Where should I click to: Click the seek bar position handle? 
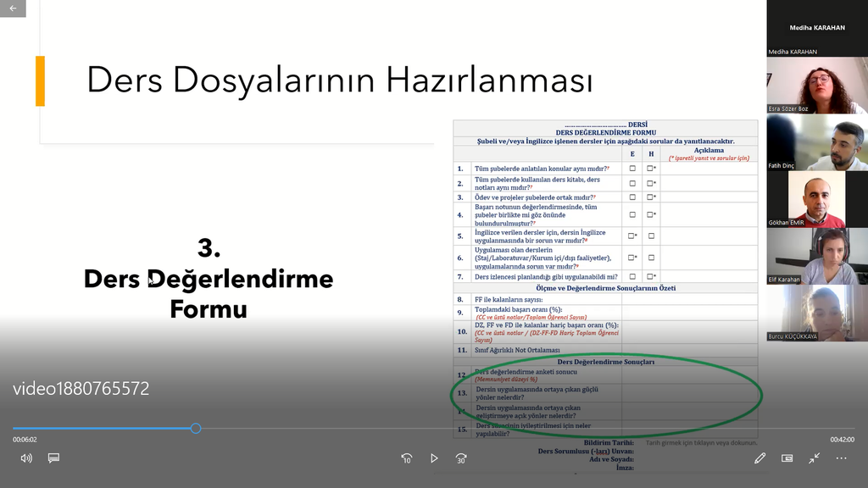[196, 429]
